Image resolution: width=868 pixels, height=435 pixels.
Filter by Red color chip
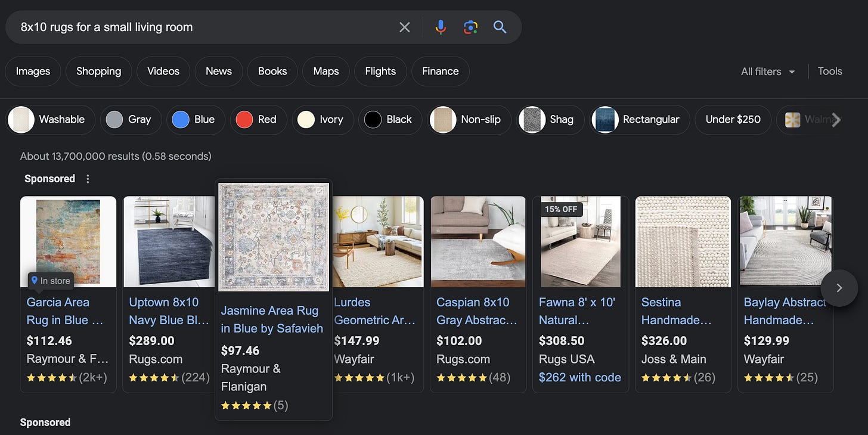(258, 119)
